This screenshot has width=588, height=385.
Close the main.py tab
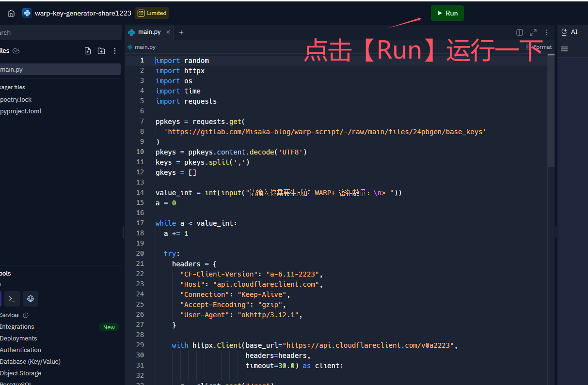168,32
